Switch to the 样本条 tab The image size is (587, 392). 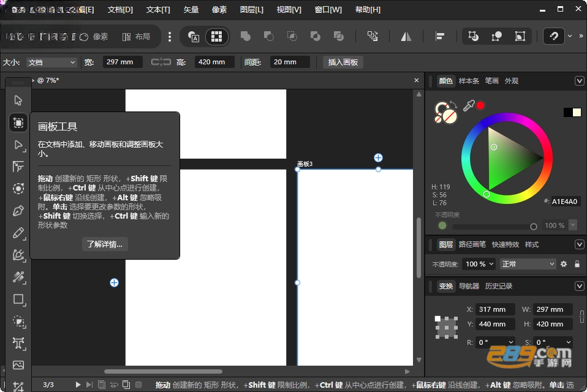[x=469, y=81]
